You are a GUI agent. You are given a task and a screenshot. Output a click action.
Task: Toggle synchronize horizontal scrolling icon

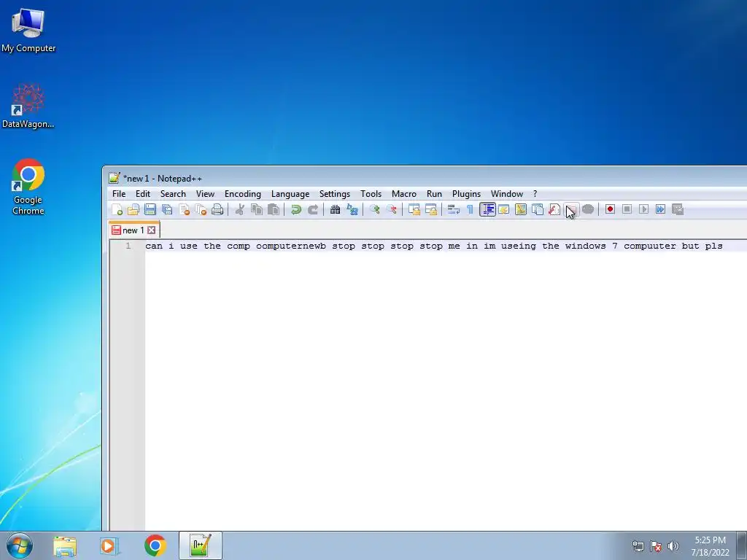point(430,209)
